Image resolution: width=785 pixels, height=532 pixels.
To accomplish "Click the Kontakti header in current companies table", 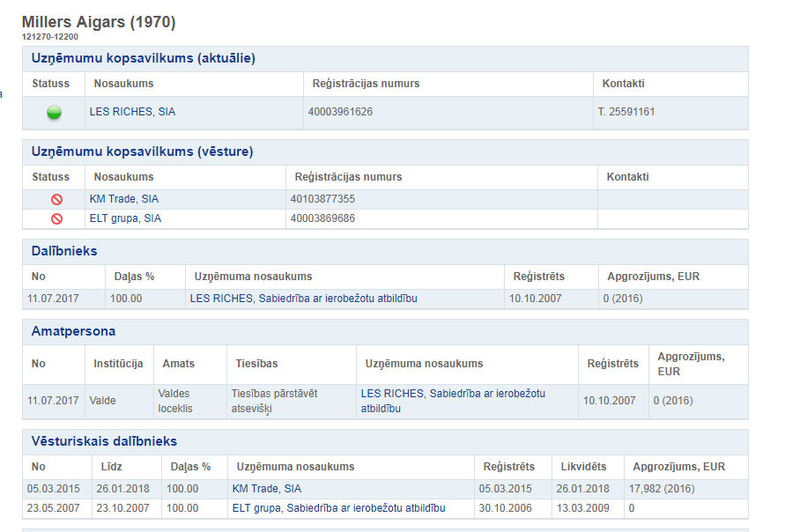I will click(623, 84).
